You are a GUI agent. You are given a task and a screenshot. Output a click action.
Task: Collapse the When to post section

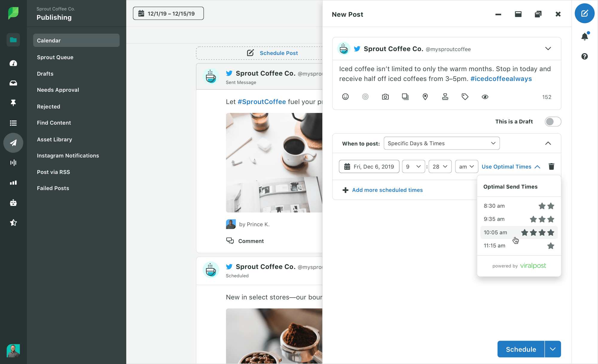pyautogui.click(x=548, y=143)
